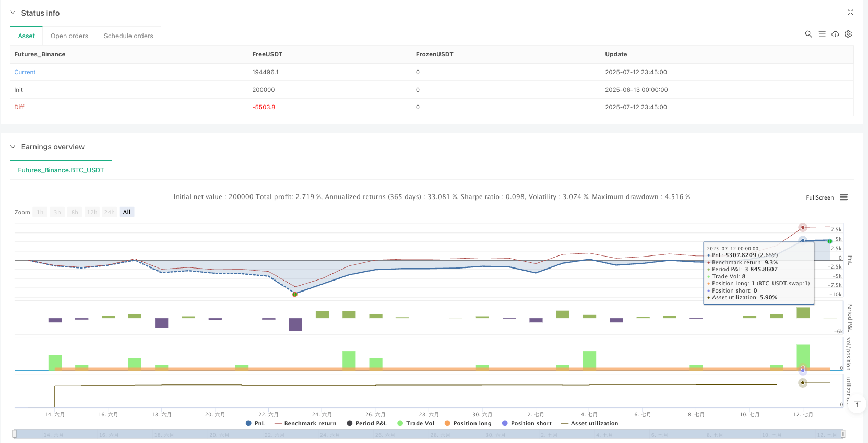
Task: Switch to the Open orders tab
Action: coord(69,36)
